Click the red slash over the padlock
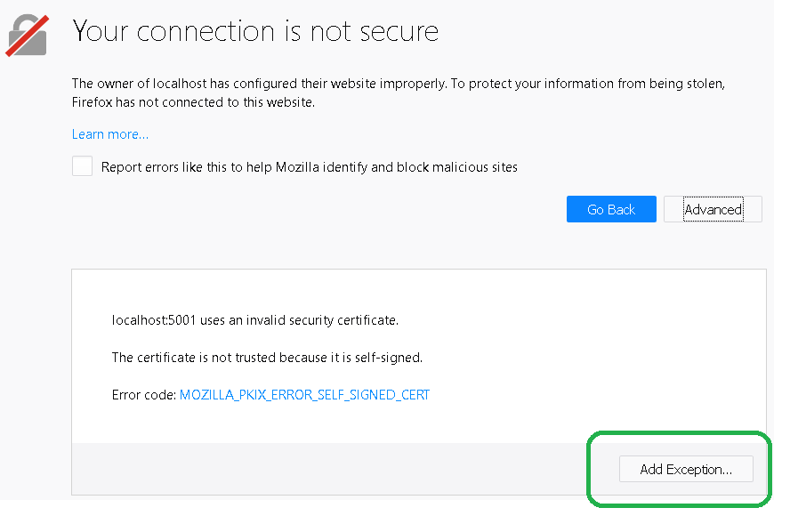Screen dimensions: 790x532 pos(28,36)
